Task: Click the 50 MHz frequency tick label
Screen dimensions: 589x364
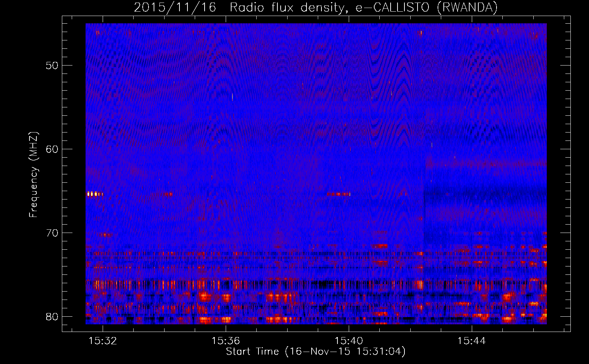Action: tap(52, 66)
